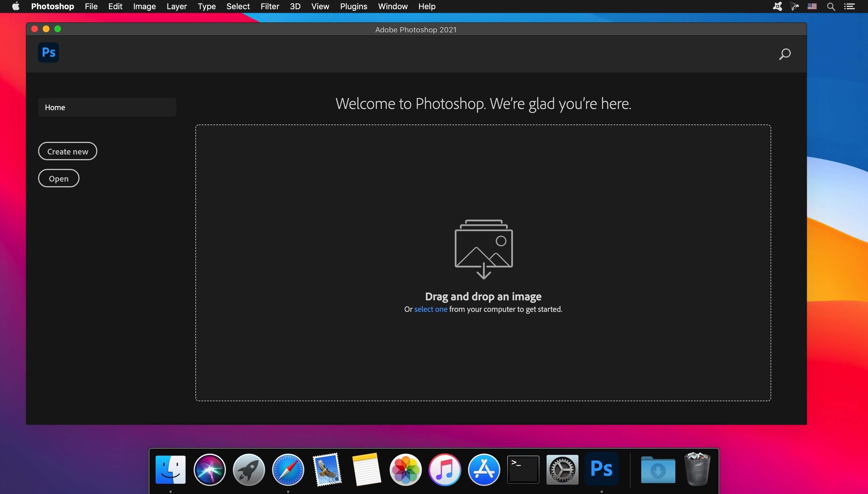Image resolution: width=868 pixels, height=494 pixels.
Task: Click 'Open' to browse files
Action: coord(59,178)
